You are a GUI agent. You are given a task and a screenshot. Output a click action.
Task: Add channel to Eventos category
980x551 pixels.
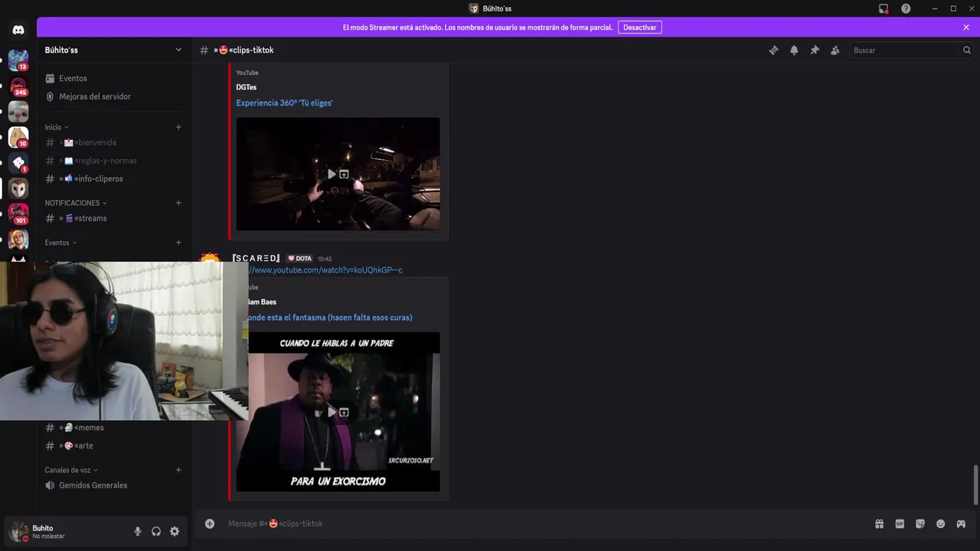[178, 243]
